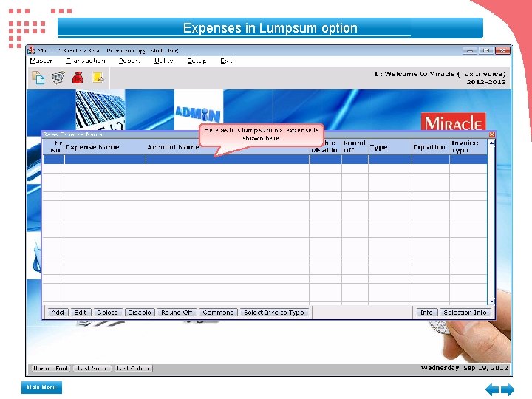Click the scrollbar down arrow in grid
This screenshot has width=532, height=399.
tap(491, 301)
